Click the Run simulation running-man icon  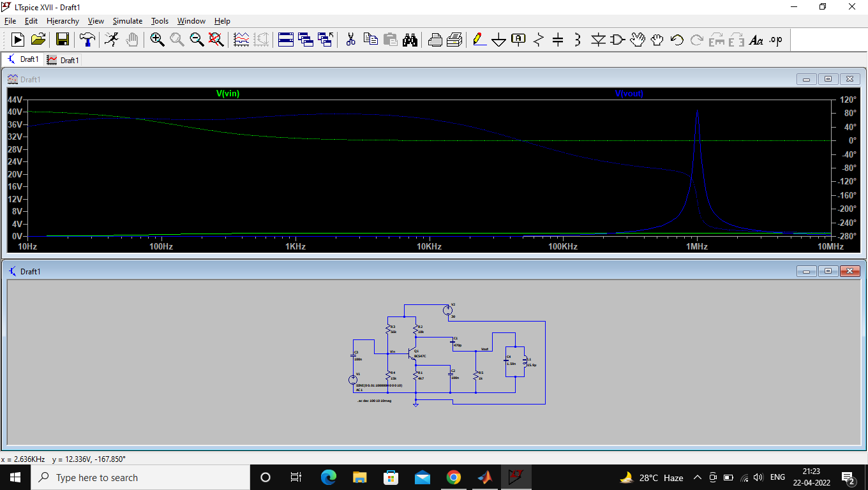click(112, 40)
